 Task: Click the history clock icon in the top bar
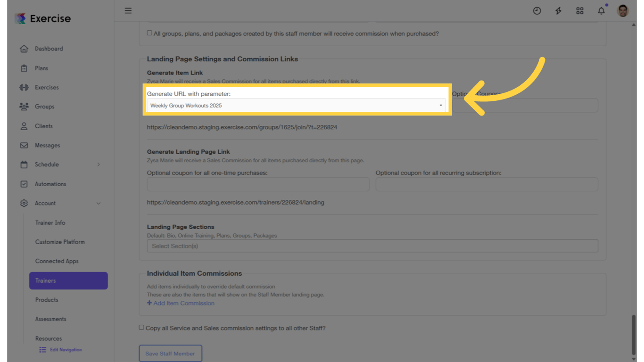[537, 10]
